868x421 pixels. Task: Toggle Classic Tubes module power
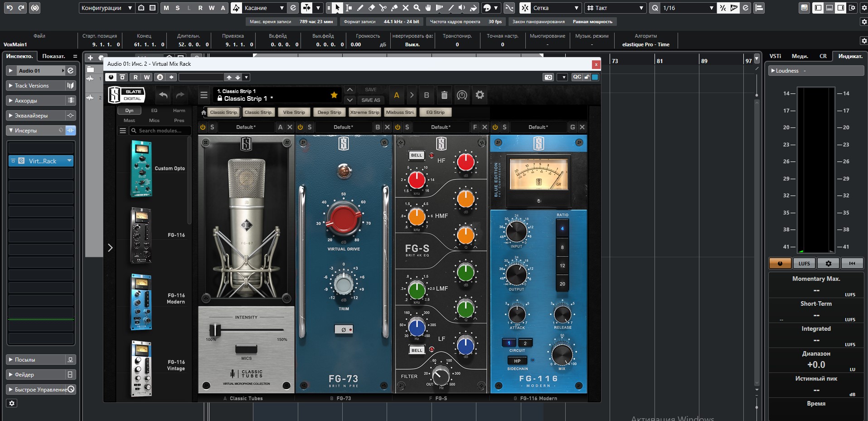coord(203,127)
